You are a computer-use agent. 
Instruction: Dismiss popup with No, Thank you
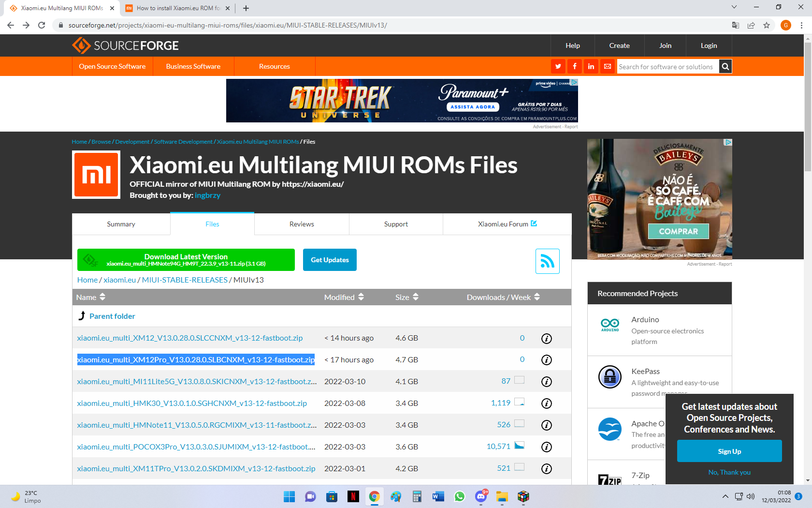point(729,472)
